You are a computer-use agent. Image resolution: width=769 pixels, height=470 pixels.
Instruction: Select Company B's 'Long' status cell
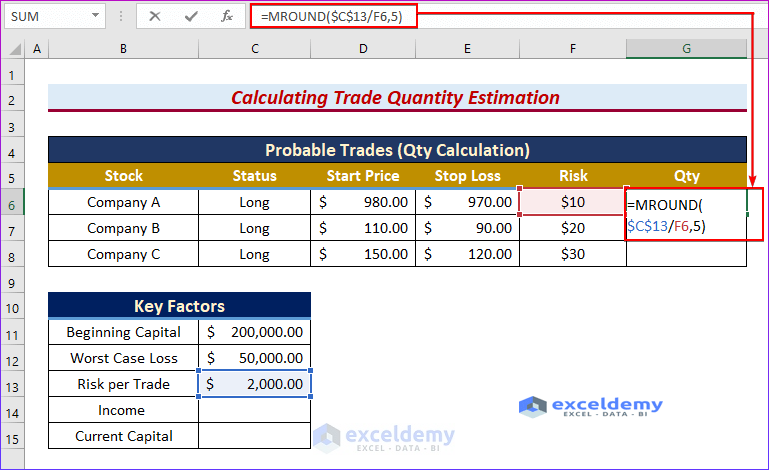click(255, 228)
